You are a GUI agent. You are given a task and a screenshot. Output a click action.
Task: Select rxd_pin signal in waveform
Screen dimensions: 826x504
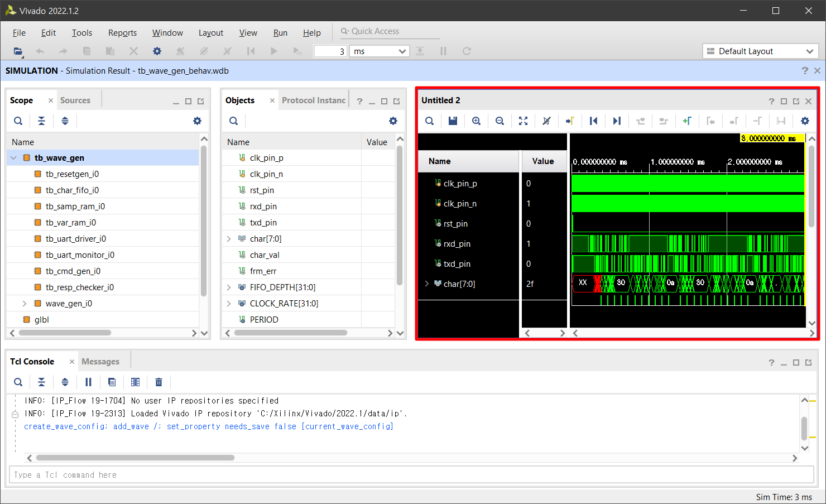pos(457,244)
